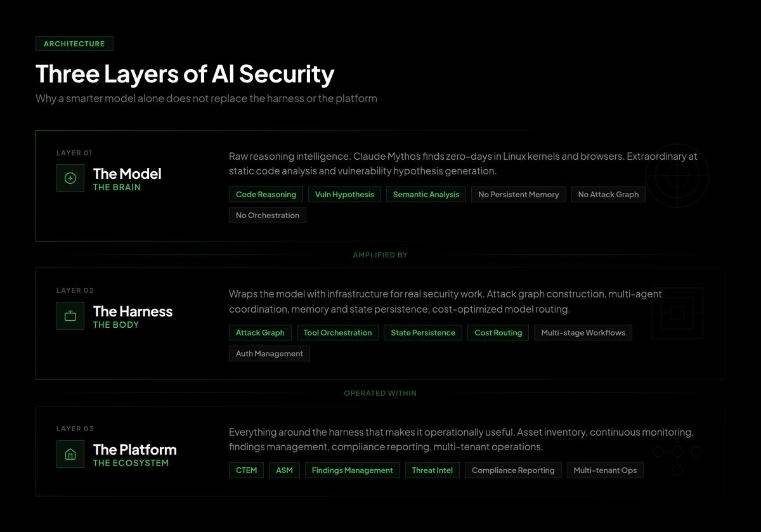The image size is (761, 532).
Task: Click the subtitle about a smarter model alone
Action: pos(206,98)
